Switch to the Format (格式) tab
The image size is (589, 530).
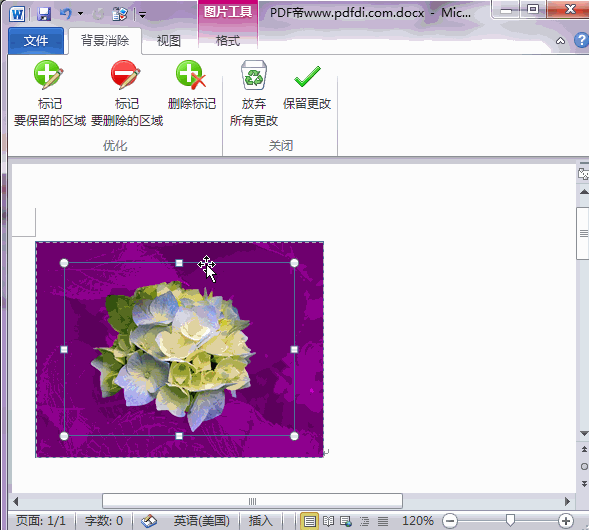click(x=228, y=40)
